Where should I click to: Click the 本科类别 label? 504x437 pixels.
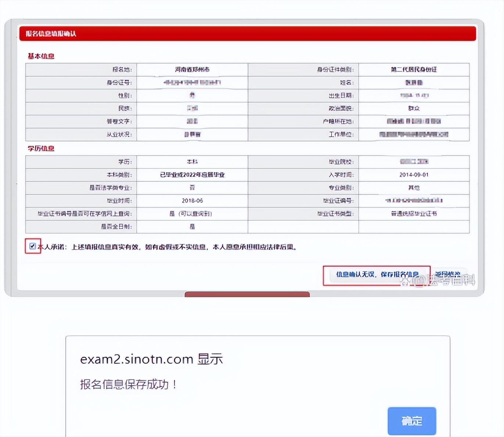119,175
